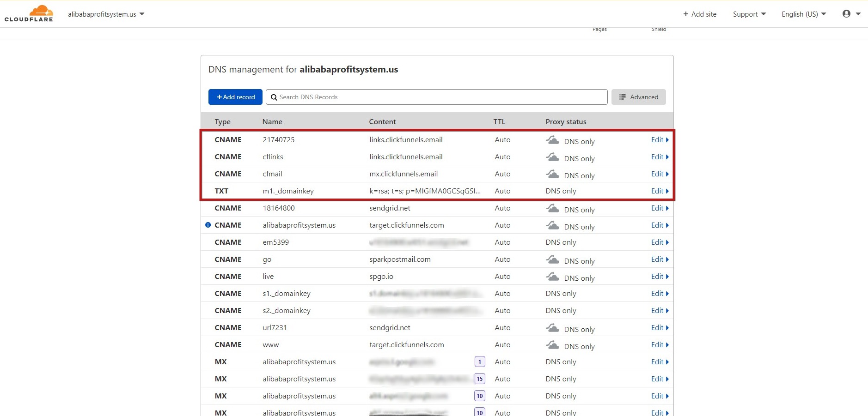Expand Edit for go record
The image size is (868, 416).
pos(660,259)
